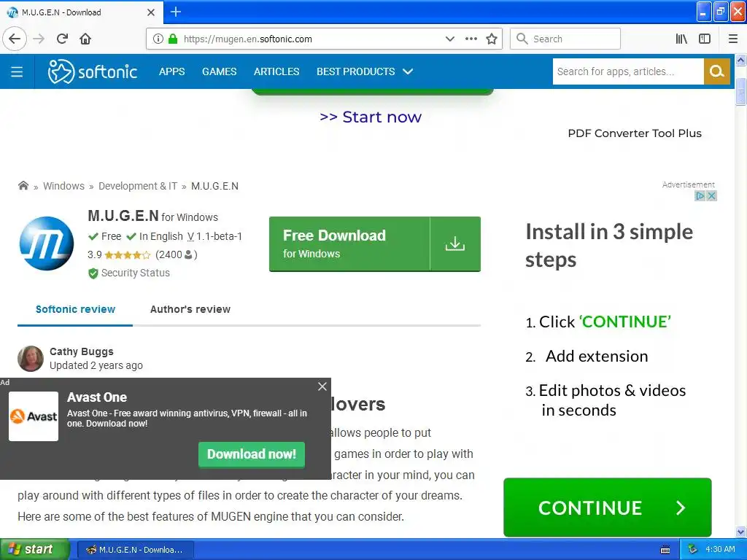Open the Windows breadcrumb link

pos(64,186)
